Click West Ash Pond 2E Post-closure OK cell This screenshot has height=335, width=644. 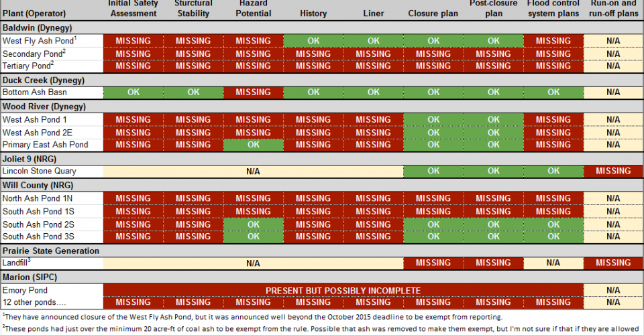pos(493,133)
